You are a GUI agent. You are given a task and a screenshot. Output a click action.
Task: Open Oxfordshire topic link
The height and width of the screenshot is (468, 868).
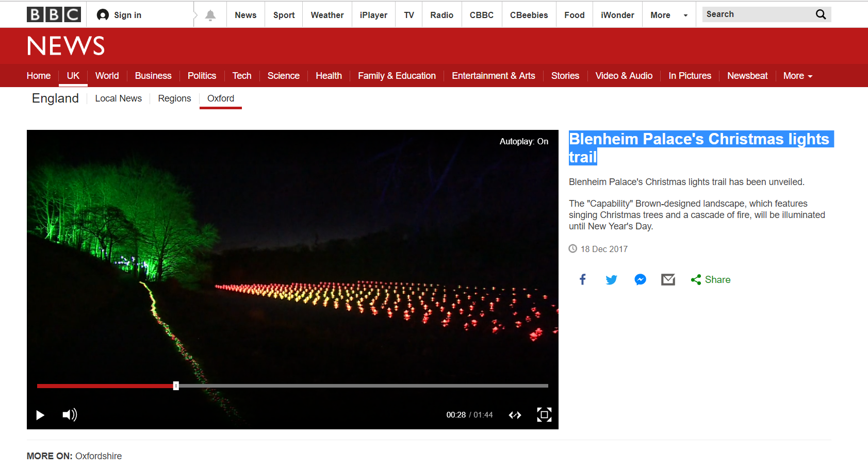(x=99, y=456)
